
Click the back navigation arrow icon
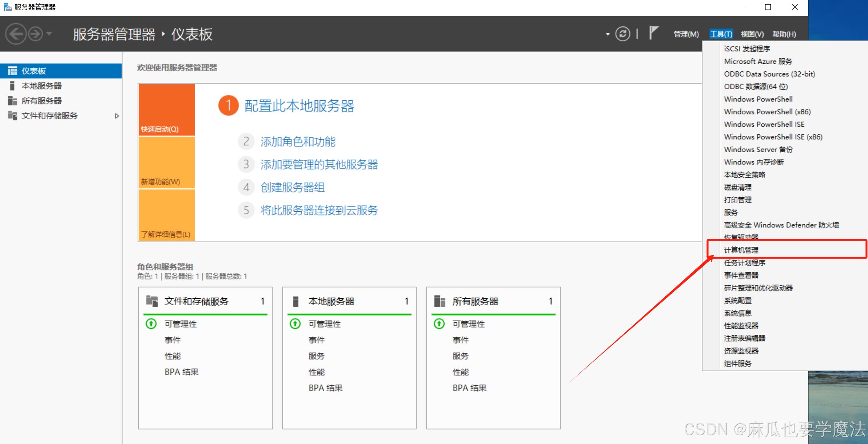pyautogui.click(x=16, y=34)
